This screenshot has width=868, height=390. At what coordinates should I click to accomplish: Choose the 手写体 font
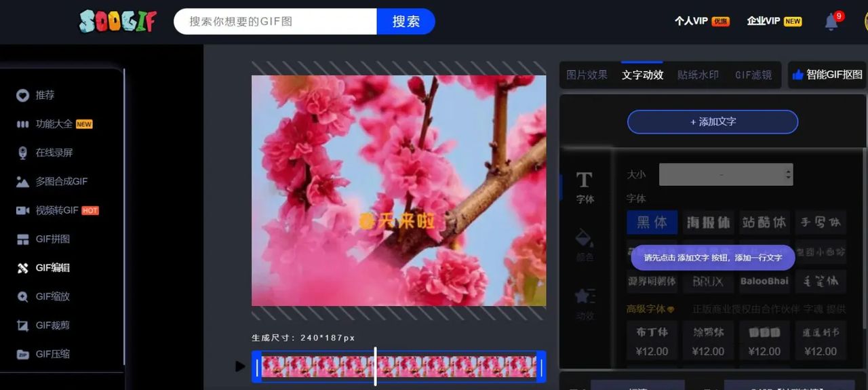(821, 222)
